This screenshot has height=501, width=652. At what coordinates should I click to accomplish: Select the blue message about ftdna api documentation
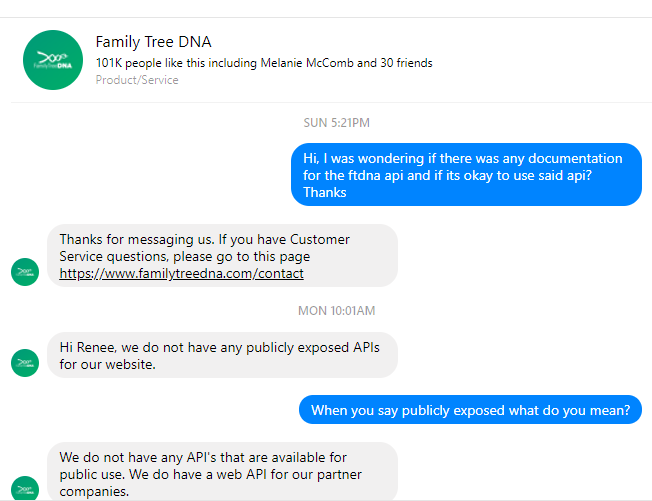coord(466,175)
